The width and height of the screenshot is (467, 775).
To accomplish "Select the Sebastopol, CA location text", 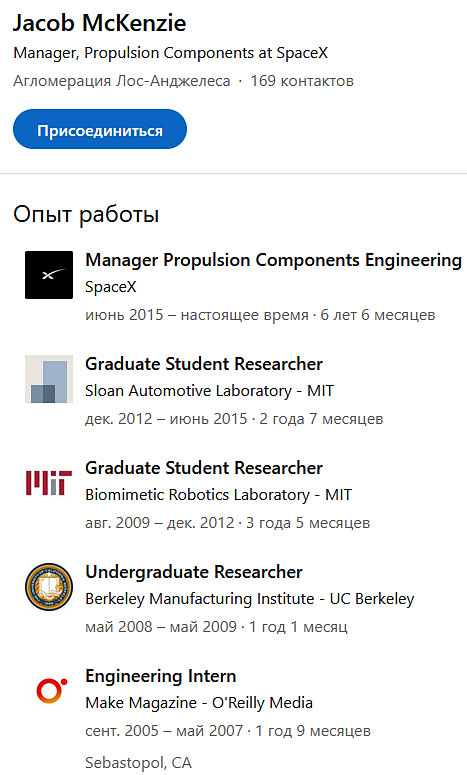I will (x=138, y=762).
